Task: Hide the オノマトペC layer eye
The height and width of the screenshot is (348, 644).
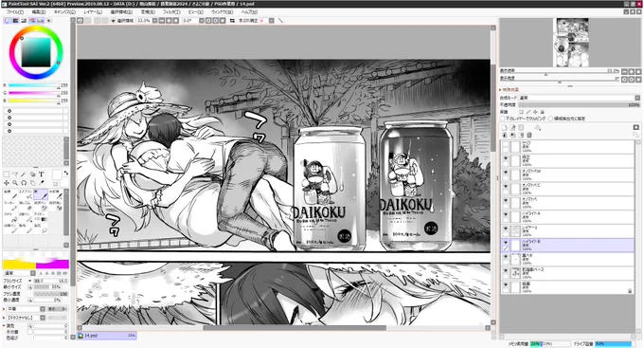Action: click(x=506, y=186)
